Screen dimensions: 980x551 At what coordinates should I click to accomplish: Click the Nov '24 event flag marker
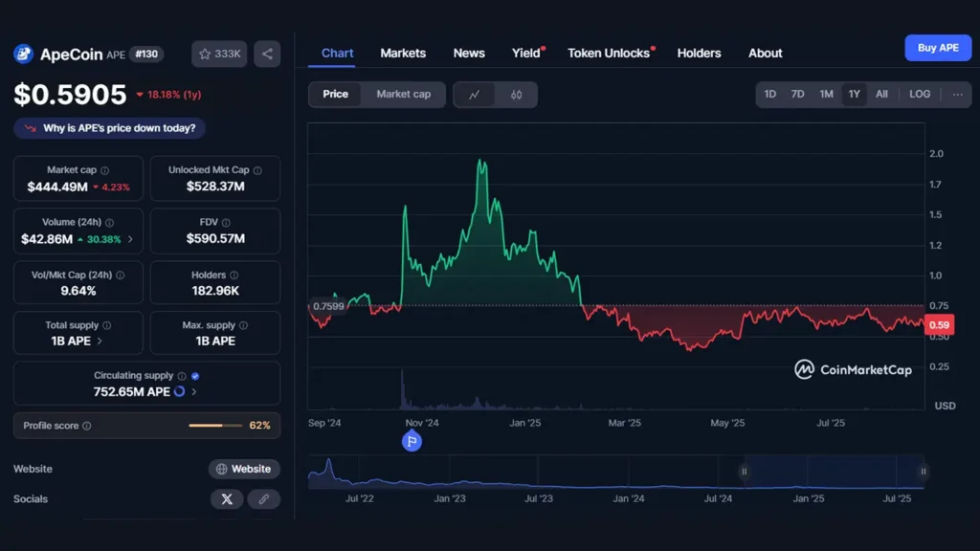(x=412, y=442)
